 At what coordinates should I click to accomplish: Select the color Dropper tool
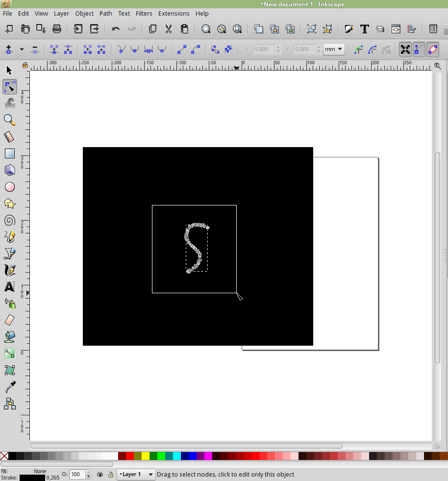pos(10,387)
